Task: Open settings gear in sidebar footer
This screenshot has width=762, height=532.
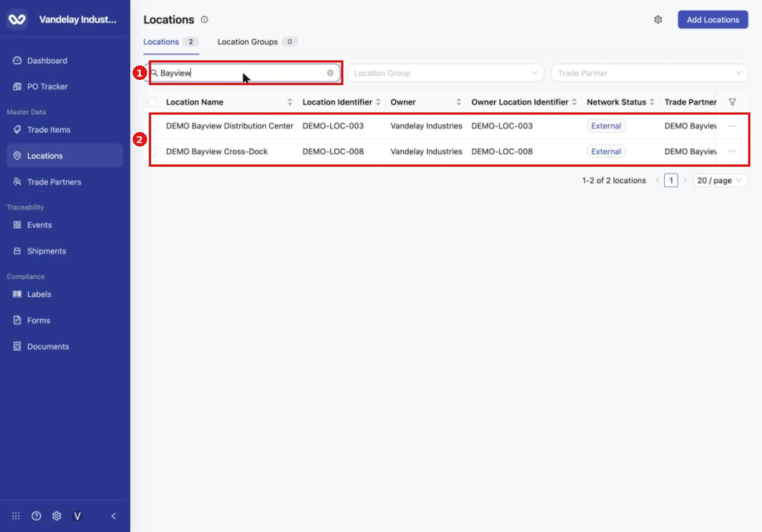Action: tap(57, 516)
